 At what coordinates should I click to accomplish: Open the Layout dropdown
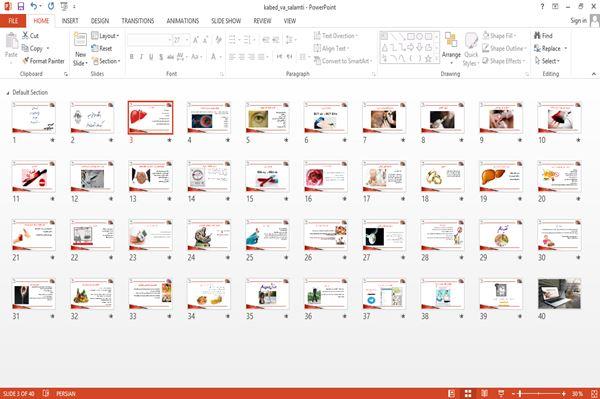point(106,36)
